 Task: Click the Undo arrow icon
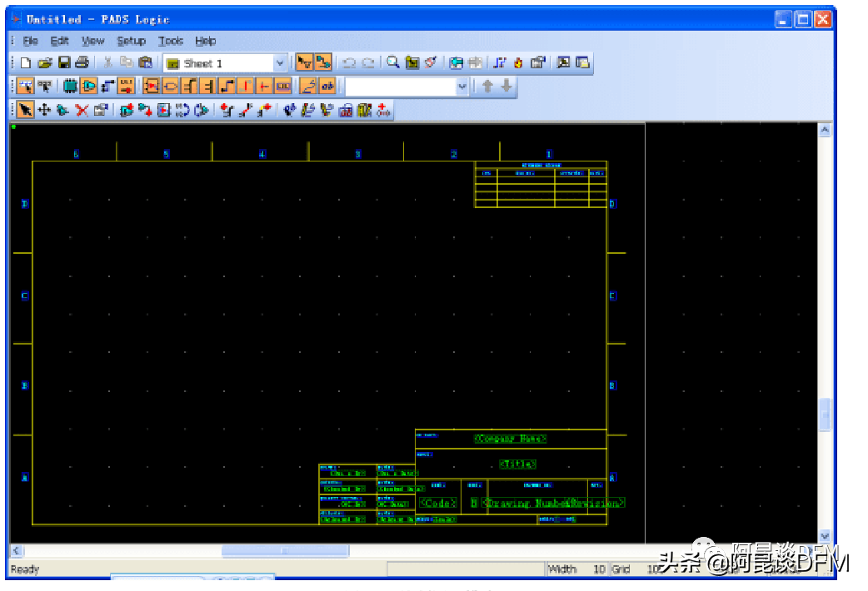tap(349, 62)
